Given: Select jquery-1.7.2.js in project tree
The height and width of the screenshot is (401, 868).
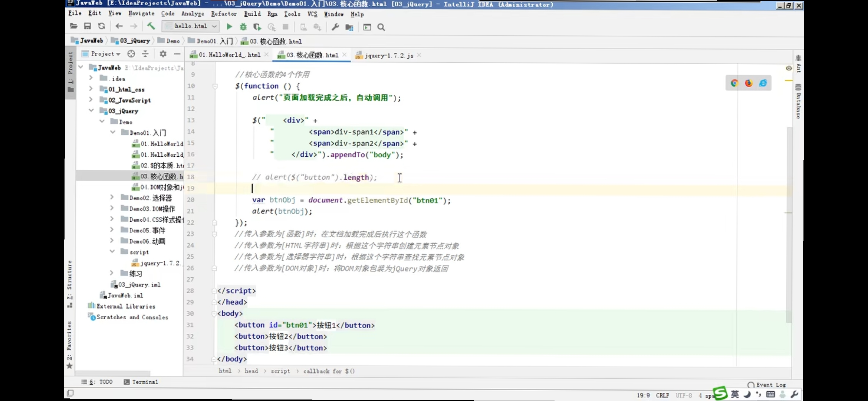Looking at the screenshot, I should (x=157, y=263).
